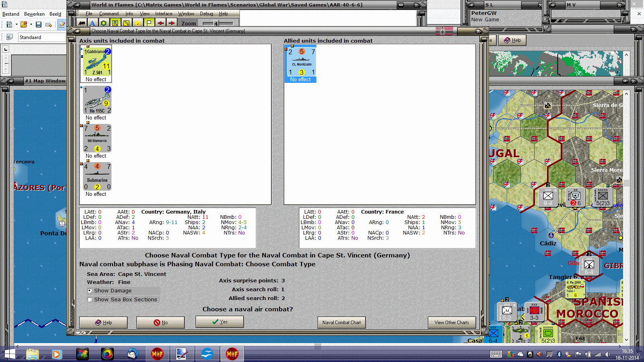644x362 pixels.
Task: Open the Standaard style combo box
Action: (42, 37)
